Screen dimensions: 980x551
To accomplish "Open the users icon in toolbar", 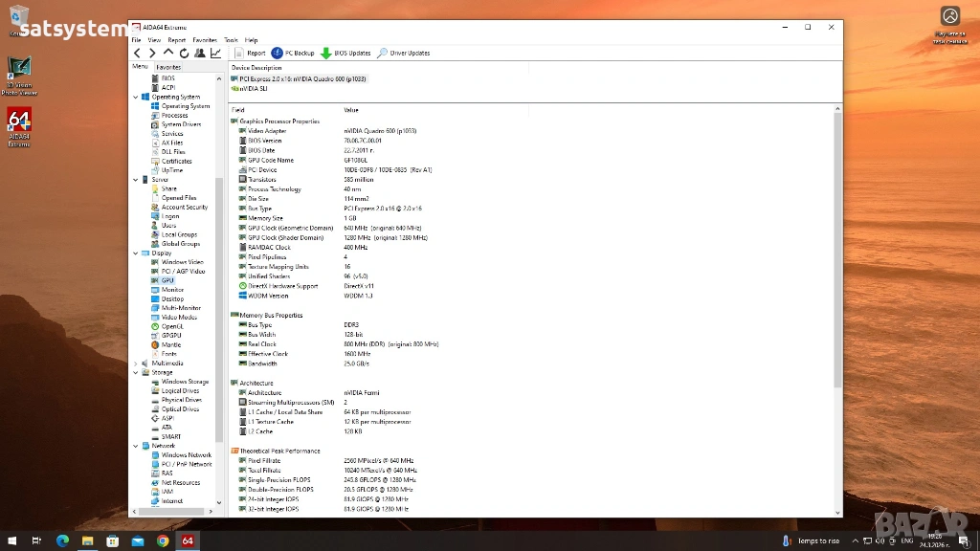I will [x=200, y=54].
